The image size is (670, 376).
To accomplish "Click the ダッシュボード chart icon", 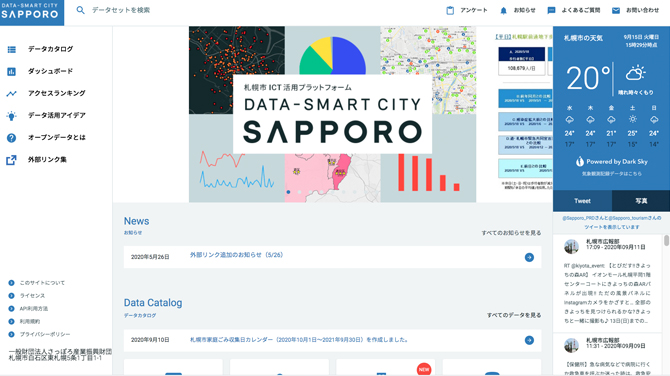I will tap(12, 71).
